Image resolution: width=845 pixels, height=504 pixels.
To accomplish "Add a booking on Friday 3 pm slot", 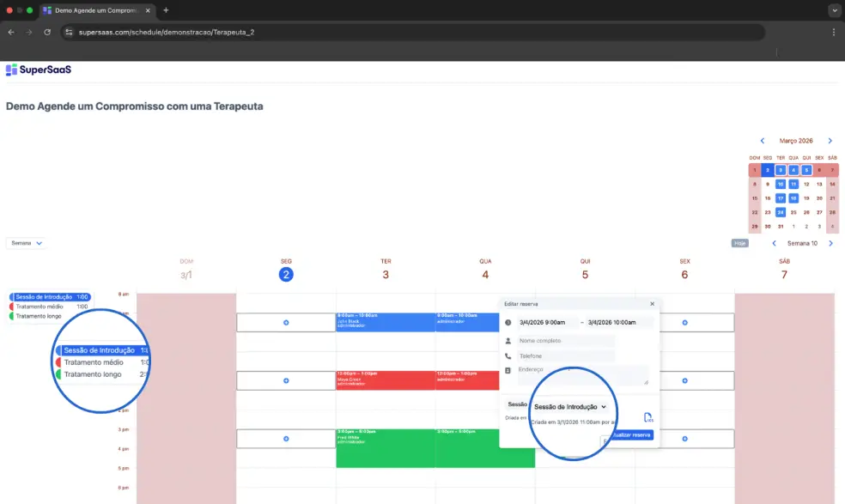I will click(x=684, y=439).
